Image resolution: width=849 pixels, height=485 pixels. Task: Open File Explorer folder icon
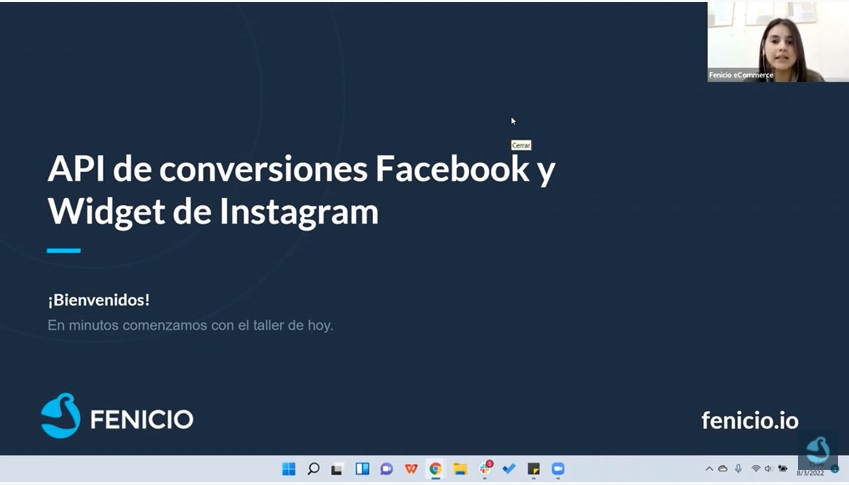click(x=460, y=469)
